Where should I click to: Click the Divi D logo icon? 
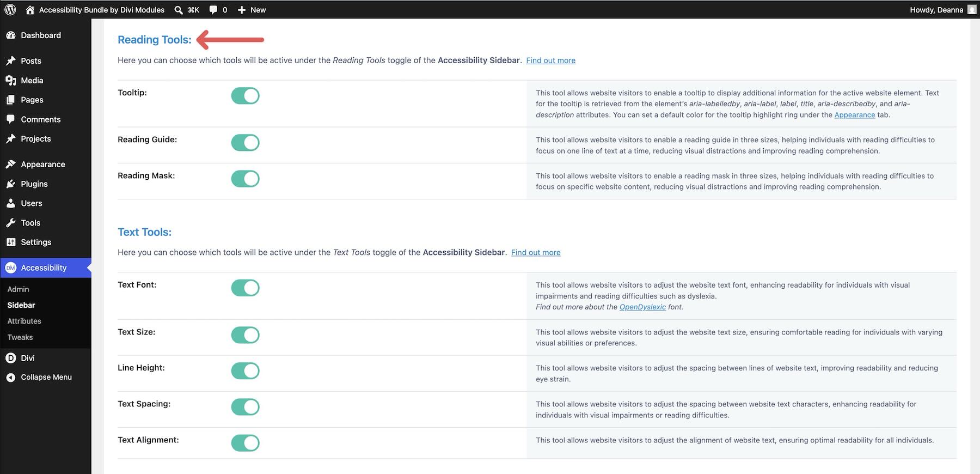[x=11, y=358]
